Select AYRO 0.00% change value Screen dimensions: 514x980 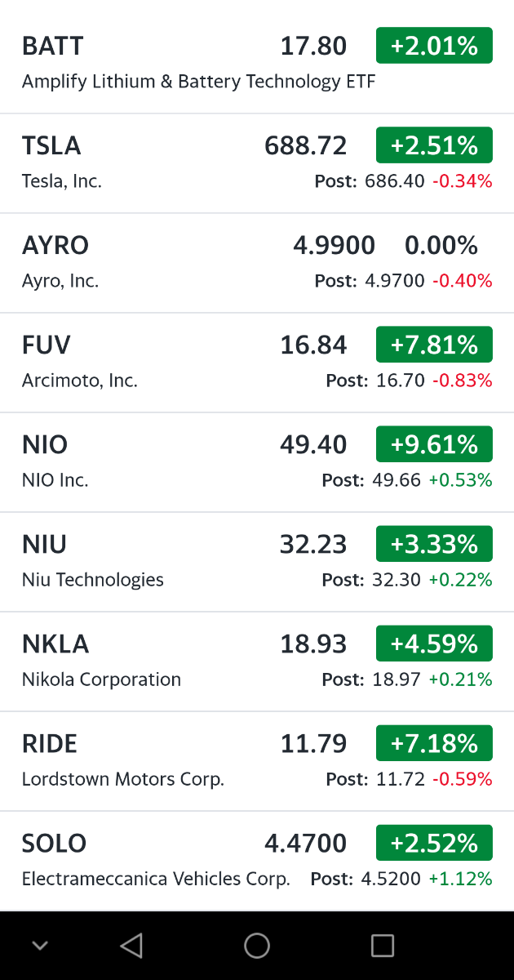coord(441,245)
